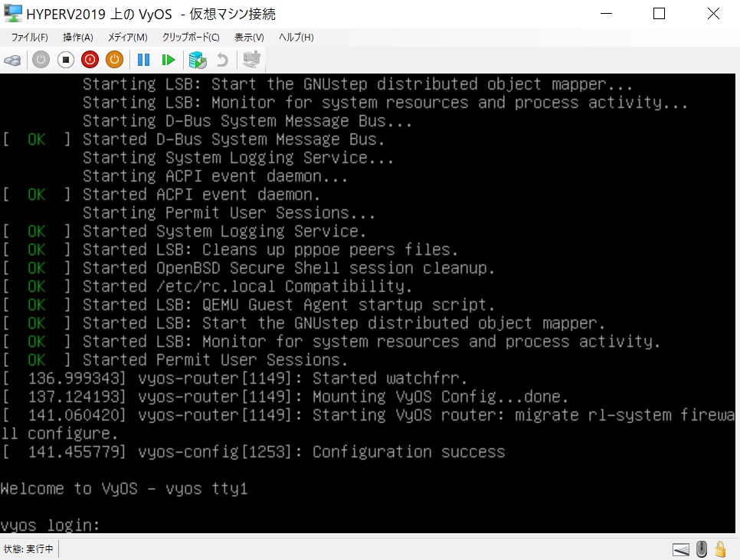Open the ファイル(F) menu
This screenshot has height=560, width=740.
pyautogui.click(x=29, y=38)
